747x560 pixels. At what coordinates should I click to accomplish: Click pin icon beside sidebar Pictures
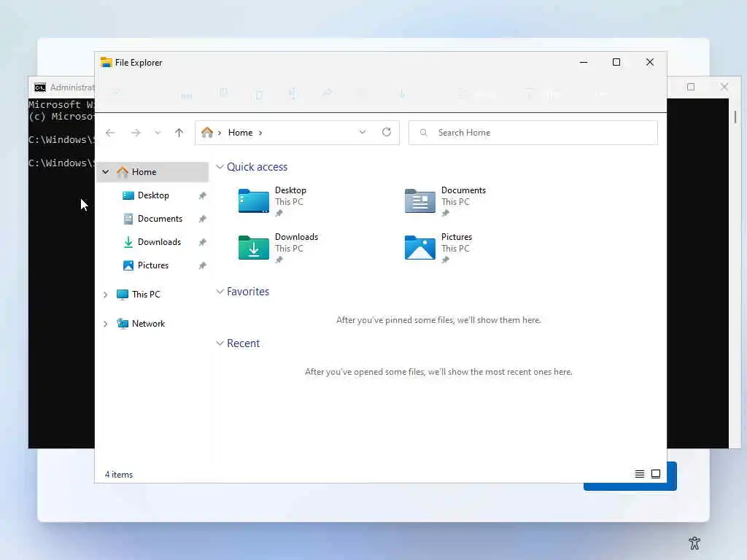tap(203, 265)
